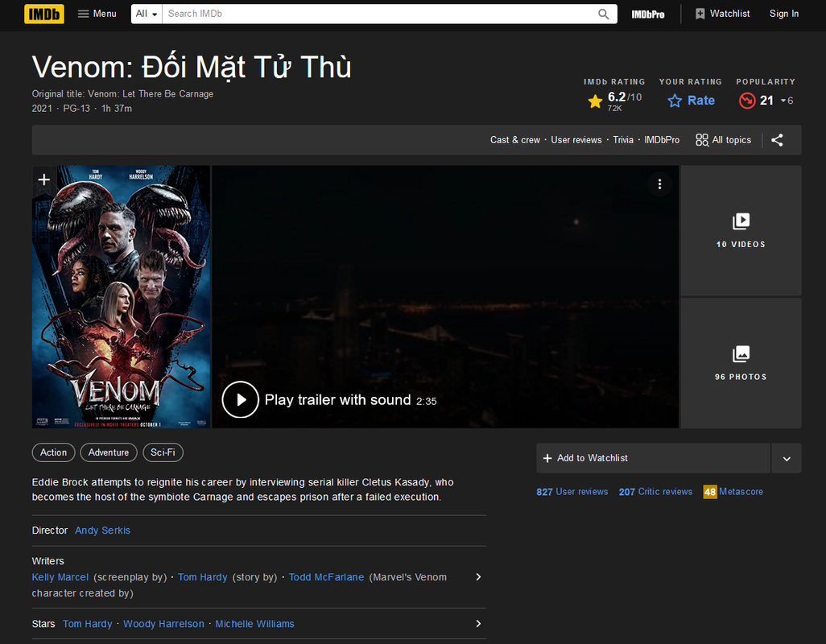The width and height of the screenshot is (826, 644).
Task: Open 207 Critic reviews link
Action: 655,491
